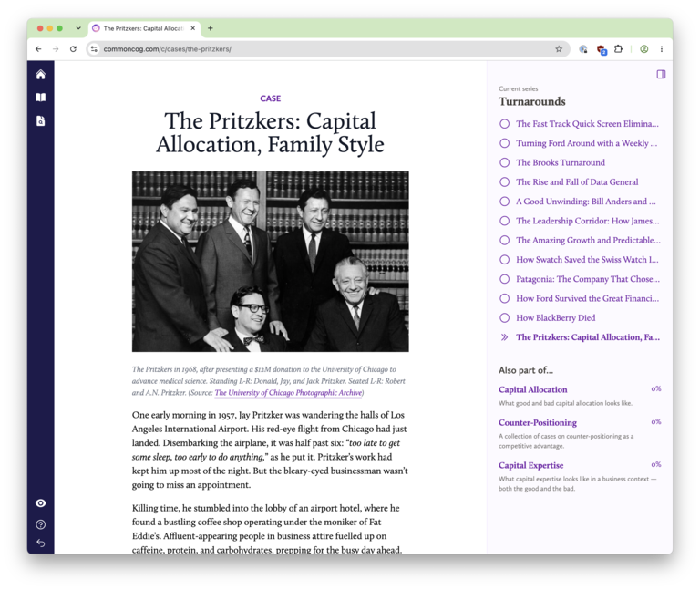Collapse the right series panel

click(661, 74)
